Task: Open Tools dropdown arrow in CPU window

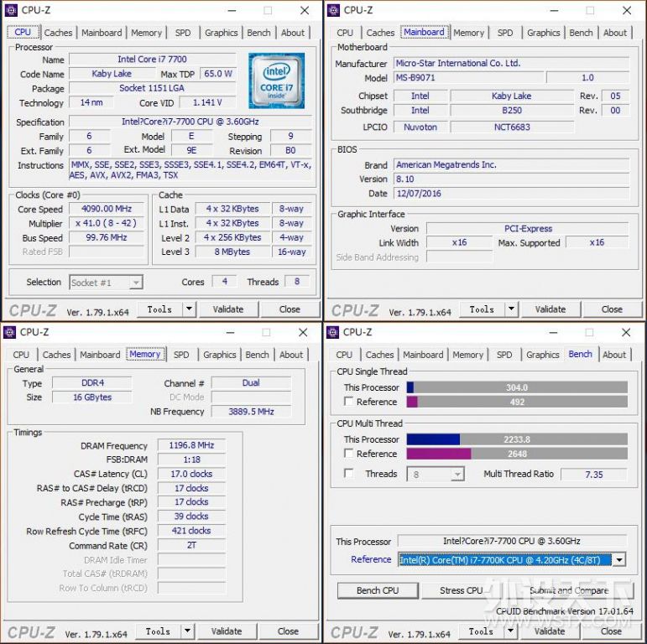Action: tap(190, 309)
